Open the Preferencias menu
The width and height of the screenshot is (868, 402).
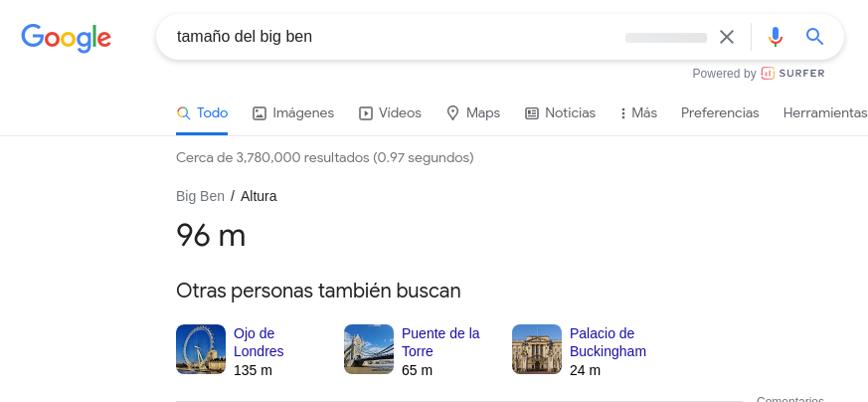click(720, 113)
